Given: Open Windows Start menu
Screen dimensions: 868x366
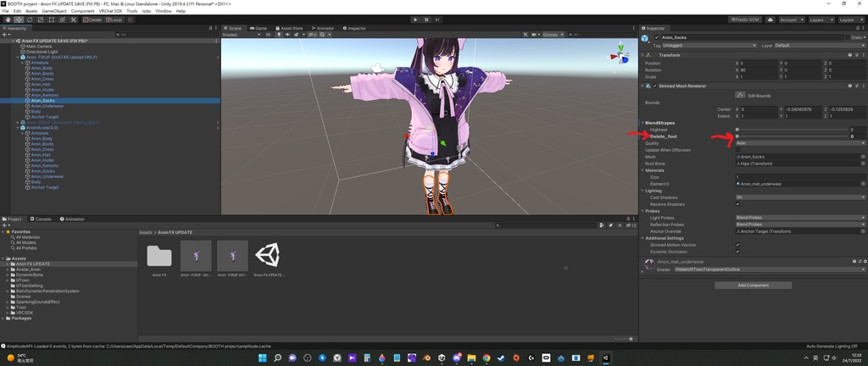Looking at the screenshot, I should coord(263,358).
